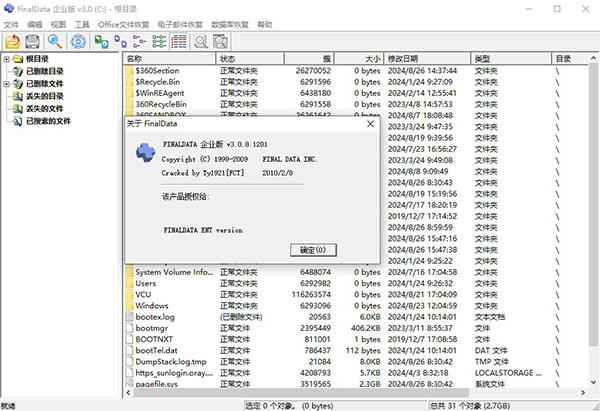The width and height of the screenshot is (600, 411).
Task: Select 已删除文件 label in the tree
Action: click(44, 84)
